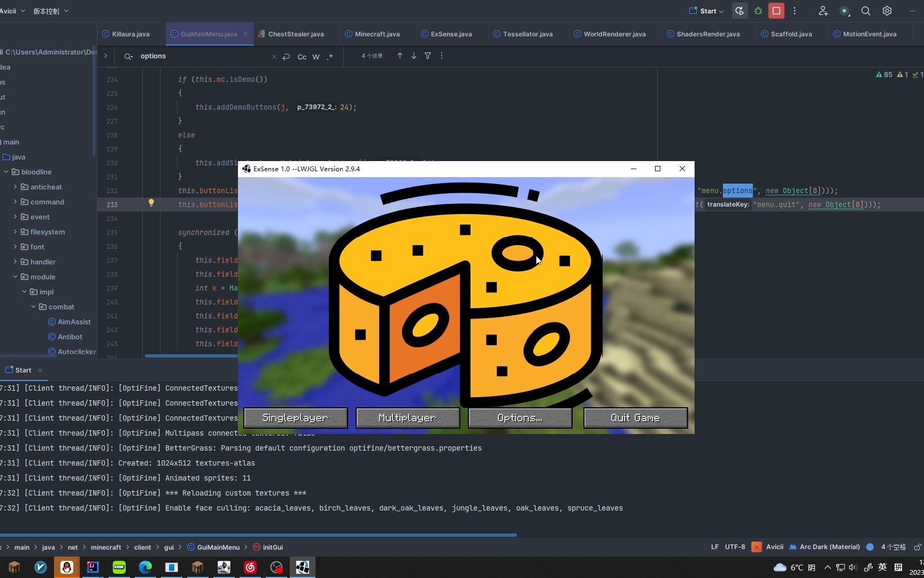This screenshot has width=924, height=578.
Task: Open the run toolbar more-actions menu
Action: coord(795,11)
